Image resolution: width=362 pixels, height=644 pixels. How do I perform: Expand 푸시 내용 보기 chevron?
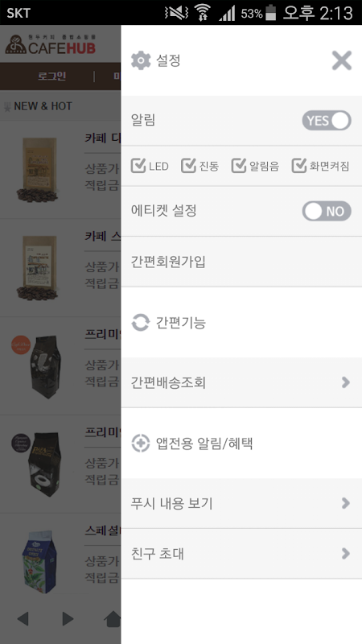(x=346, y=503)
